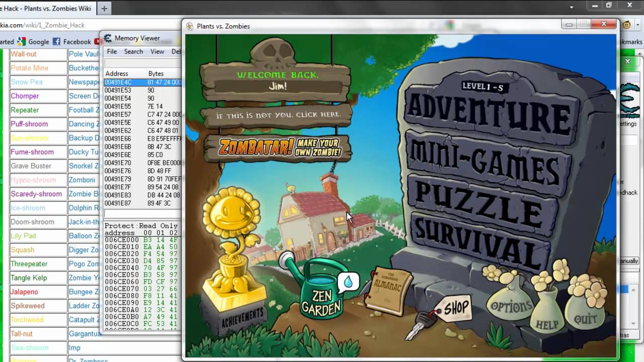Viewport: 644px width, 362px height.
Task: Click the Welcome Back Jim sign
Action: coord(276,80)
